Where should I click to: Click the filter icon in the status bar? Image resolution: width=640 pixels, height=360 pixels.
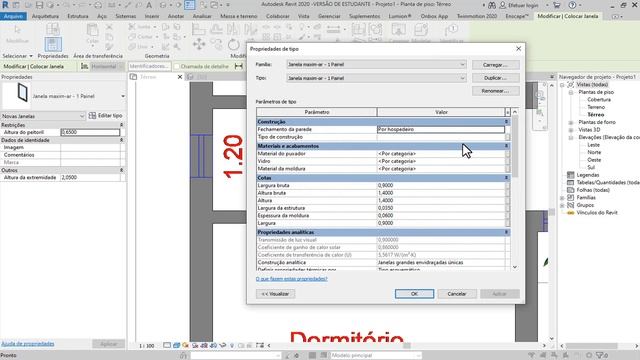click(x=601, y=356)
